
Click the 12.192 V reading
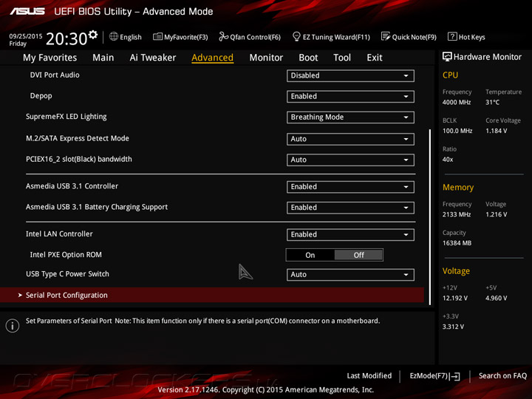tap(455, 299)
